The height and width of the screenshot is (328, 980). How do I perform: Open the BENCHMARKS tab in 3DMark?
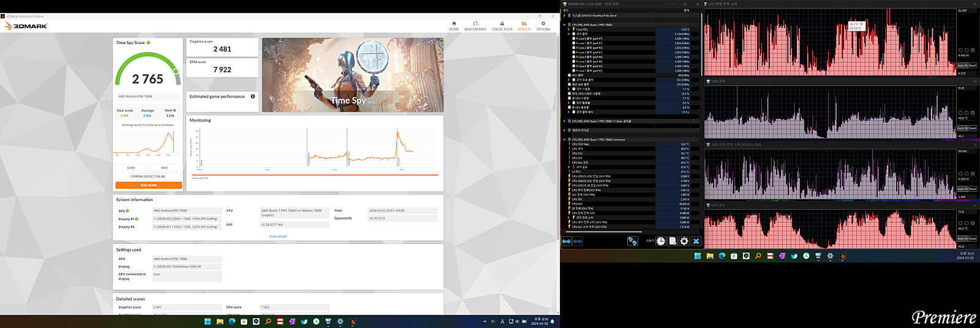(x=475, y=26)
